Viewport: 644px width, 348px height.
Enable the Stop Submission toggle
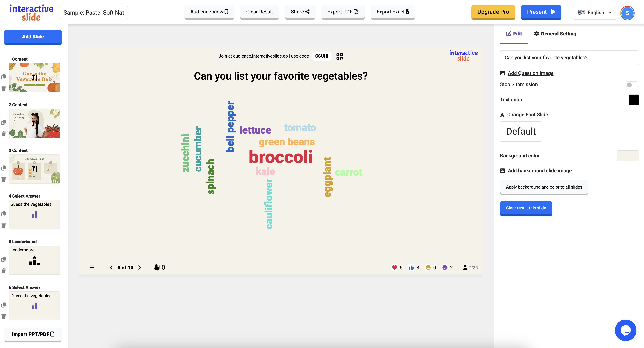632,84
